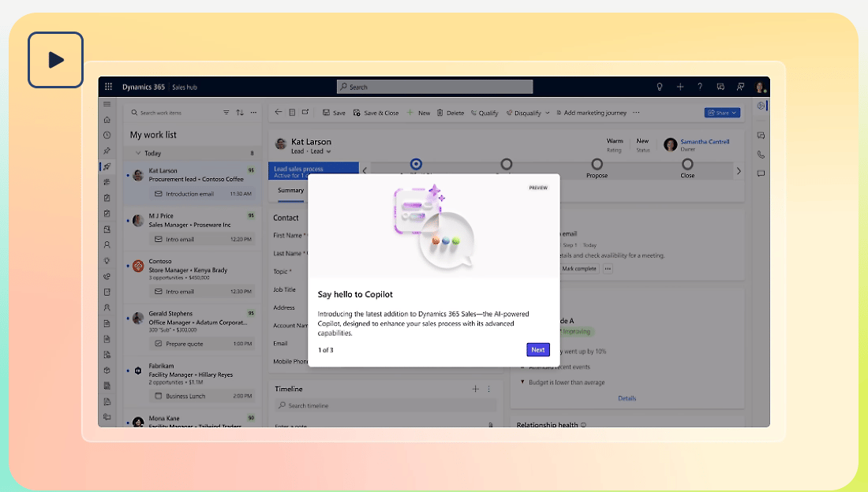Collapse the Today group in My work list
868x492 pixels.
click(139, 152)
